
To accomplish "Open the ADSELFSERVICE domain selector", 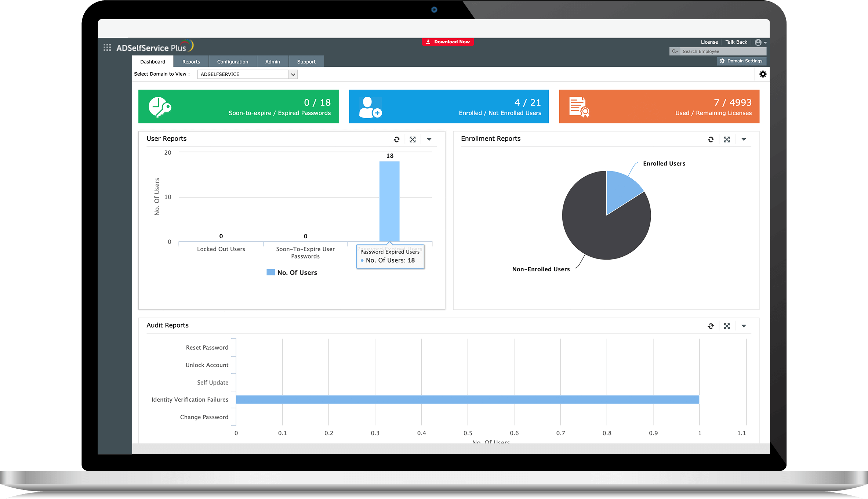I will tap(247, 74).
